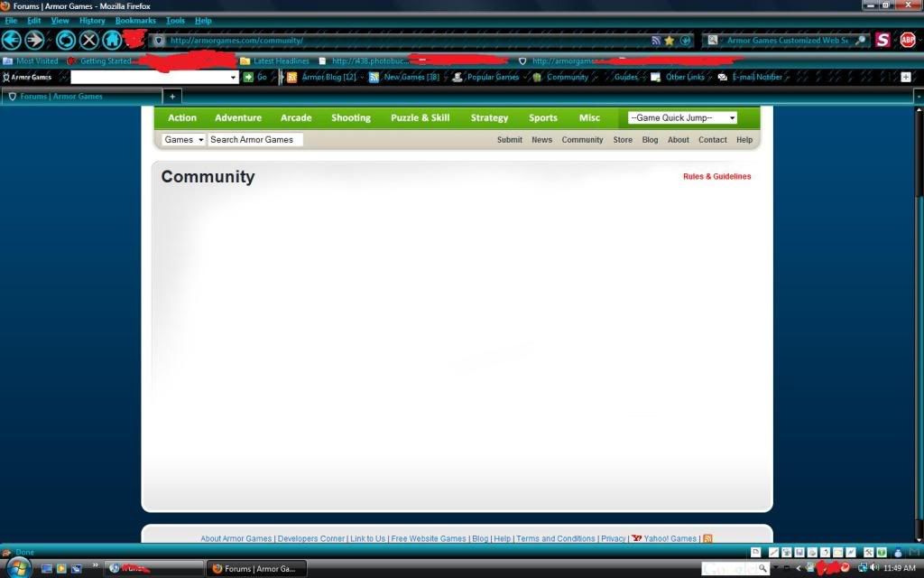The width and height of the screenshot is (924, 578).
Task: Open the Tools menu
Action: 175,21
